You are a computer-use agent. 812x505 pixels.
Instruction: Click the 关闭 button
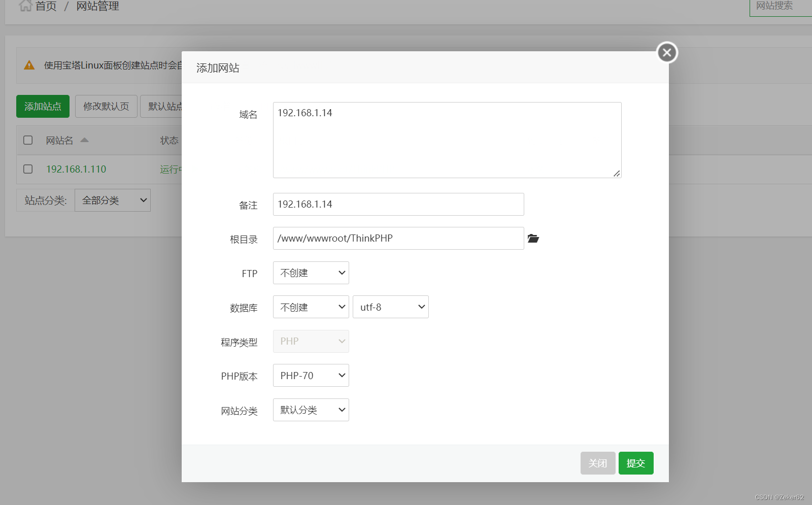(x=598, y=463)
